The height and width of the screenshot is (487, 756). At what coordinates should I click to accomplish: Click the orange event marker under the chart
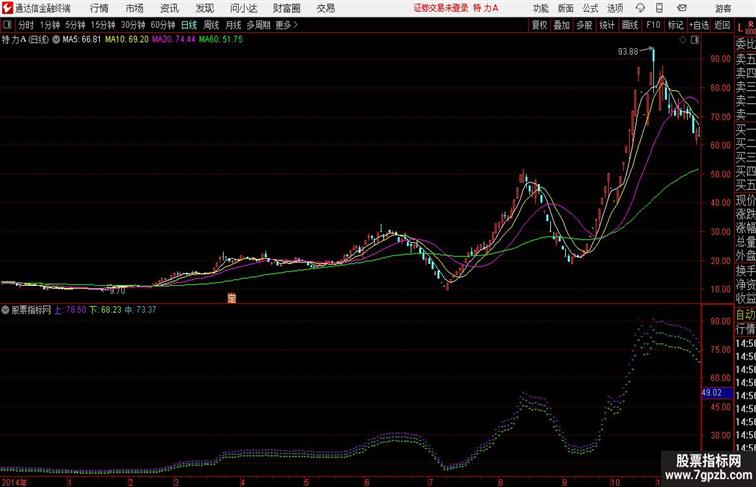tap(231, 298)
